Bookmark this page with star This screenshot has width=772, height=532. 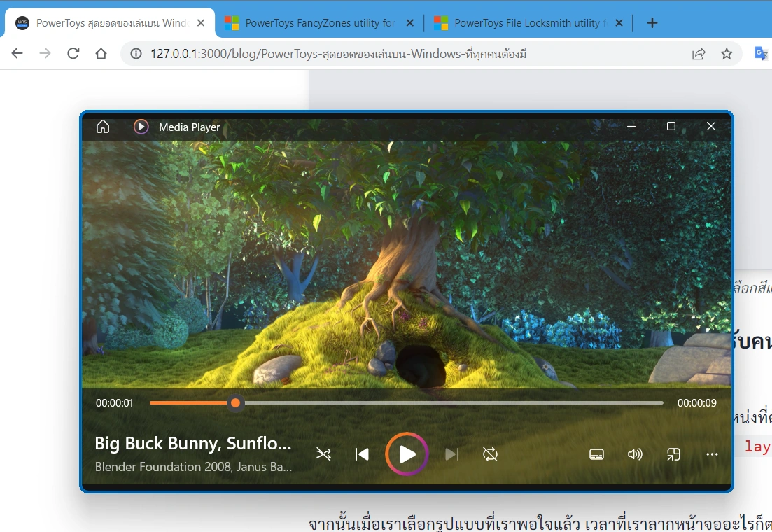point(727,54)
